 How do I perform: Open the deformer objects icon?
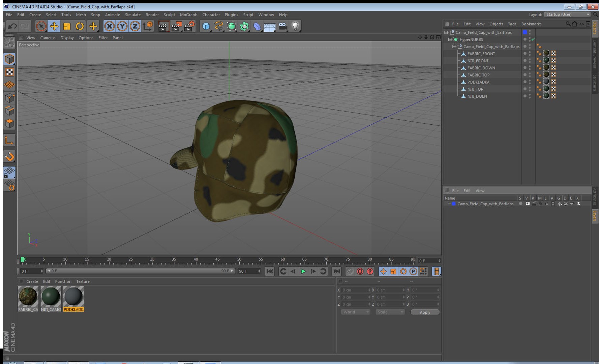coord(257,26)
